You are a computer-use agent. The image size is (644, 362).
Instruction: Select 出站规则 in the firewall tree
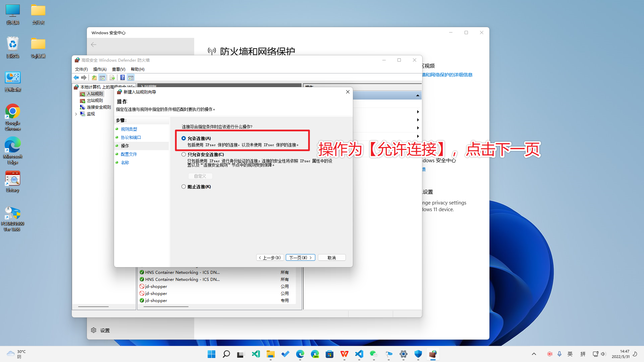(x=95, y=101)
